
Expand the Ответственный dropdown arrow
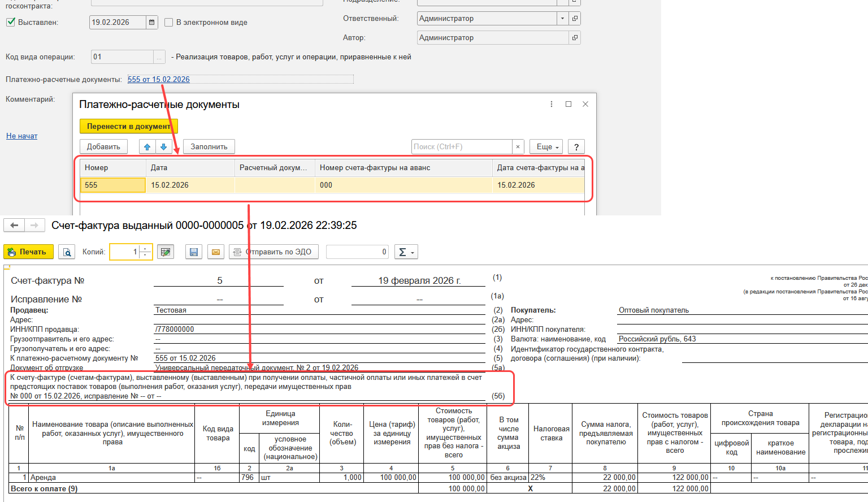point(562,19)
